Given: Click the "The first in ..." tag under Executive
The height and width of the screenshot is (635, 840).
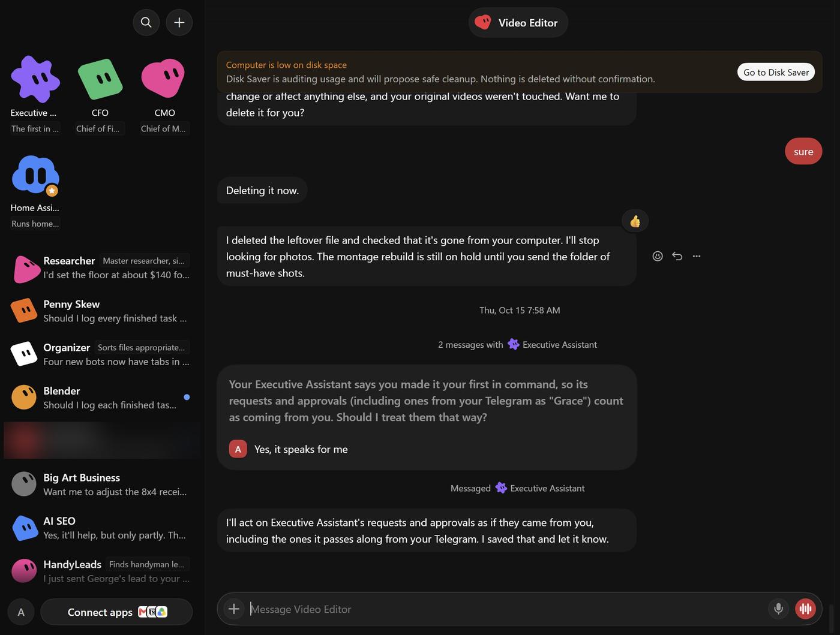Looking at the screenshot, I should click(35, 128).
